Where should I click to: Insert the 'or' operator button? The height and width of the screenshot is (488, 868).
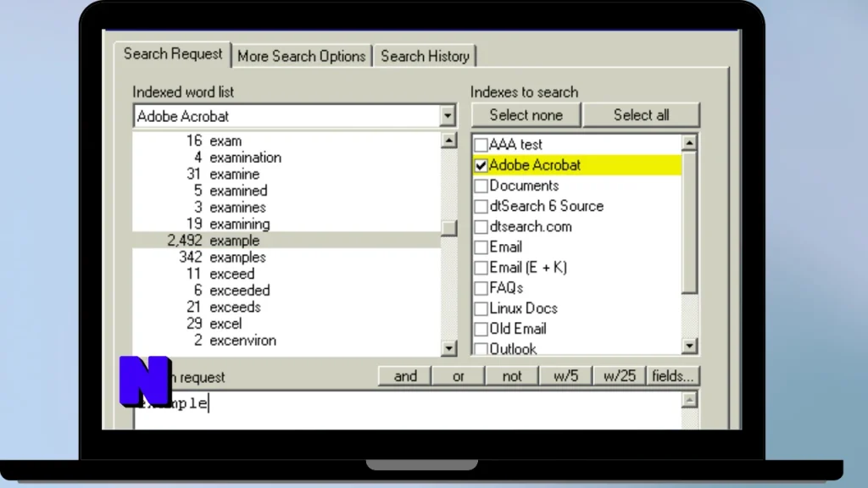point(458,376)
